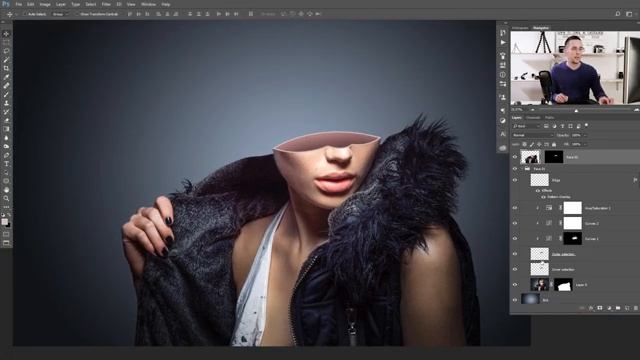The image size is (640, 360).
Task: Click the Navigator preview thumbnail
Action: click(x=575, y=68)
